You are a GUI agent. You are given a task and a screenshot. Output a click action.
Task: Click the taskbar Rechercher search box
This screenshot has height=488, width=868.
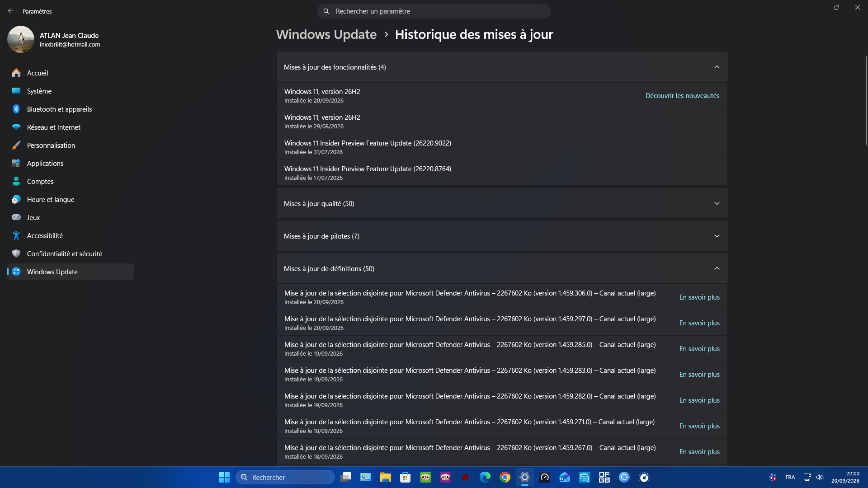click(x=285, y=477)
